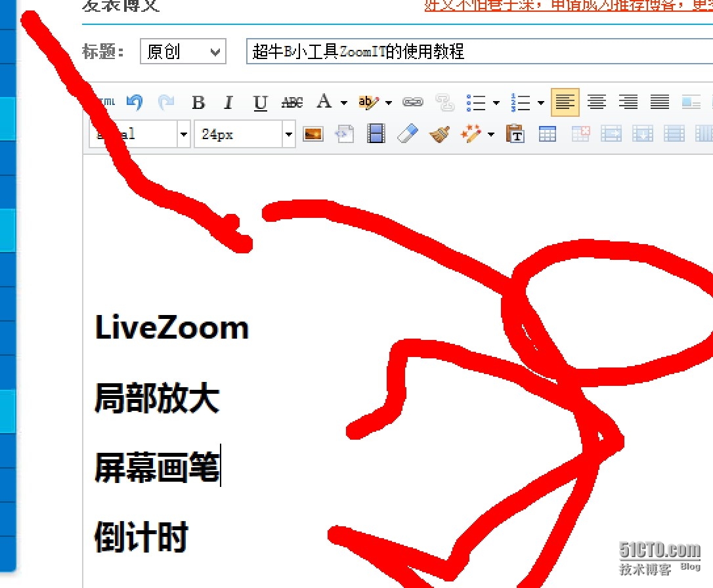713x588 pixels.
Task: Insert a video with the film icon
Action: [376, 134]
